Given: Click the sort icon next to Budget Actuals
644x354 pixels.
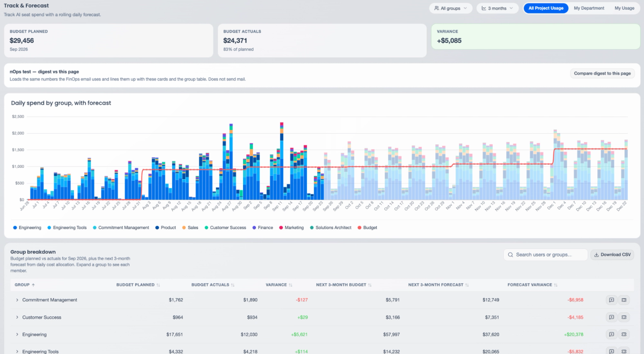Looking at the screenshot, I should 233,285.
